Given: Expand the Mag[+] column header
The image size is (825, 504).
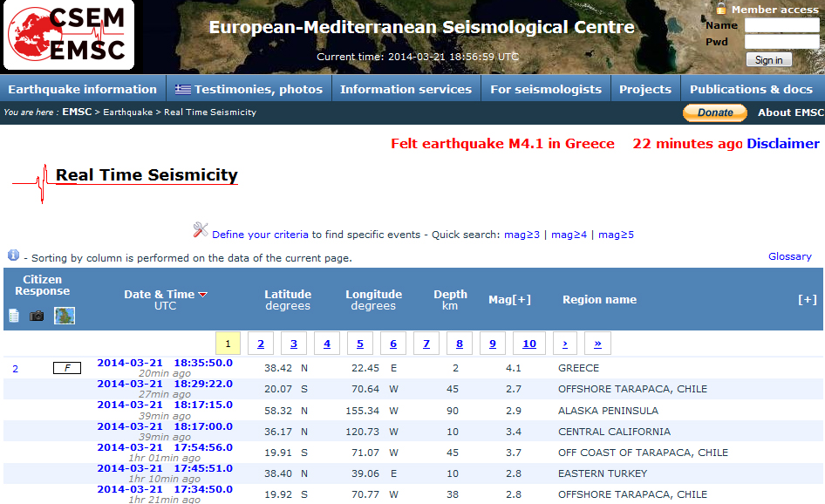Looking at the screenshot, I should pos(509,300).
